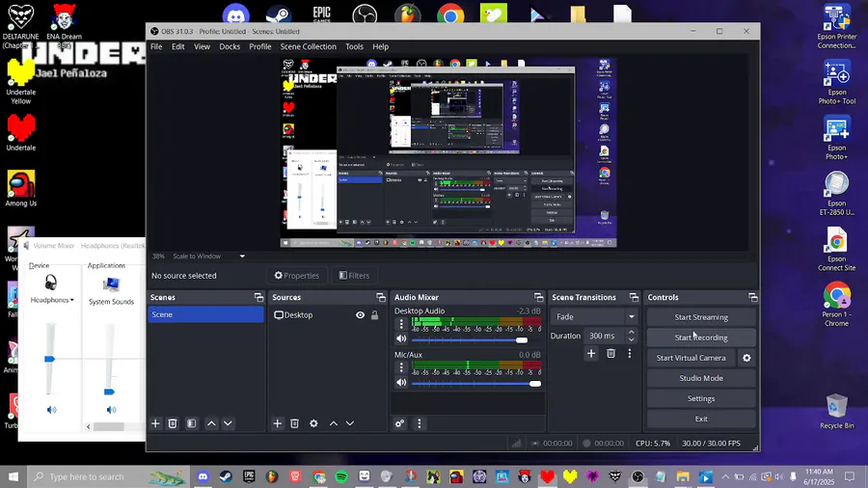Adjust Headphones volume slider in Volume Mixer
Screen dimensions: 868x488
pyautogui.click(x=50, y=359)
